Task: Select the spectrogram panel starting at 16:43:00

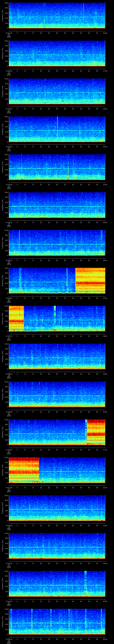Action: [x=57, y=546]
